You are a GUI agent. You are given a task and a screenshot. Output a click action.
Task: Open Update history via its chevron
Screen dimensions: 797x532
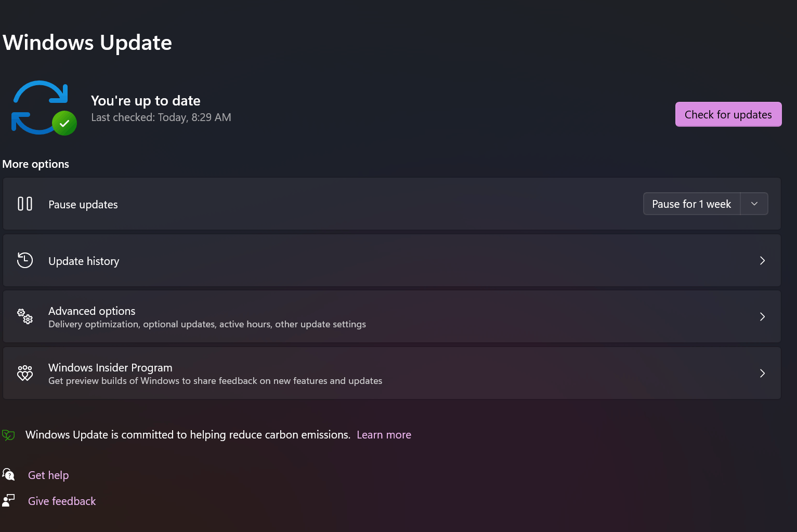762,260
